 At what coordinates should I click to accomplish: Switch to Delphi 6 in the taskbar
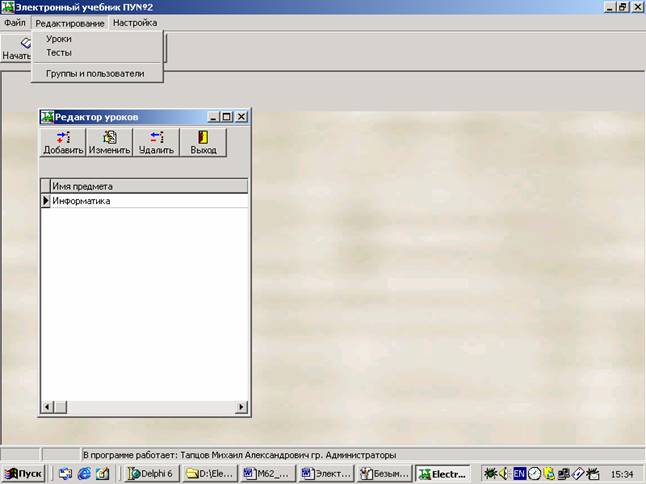(x=152, y=473)
